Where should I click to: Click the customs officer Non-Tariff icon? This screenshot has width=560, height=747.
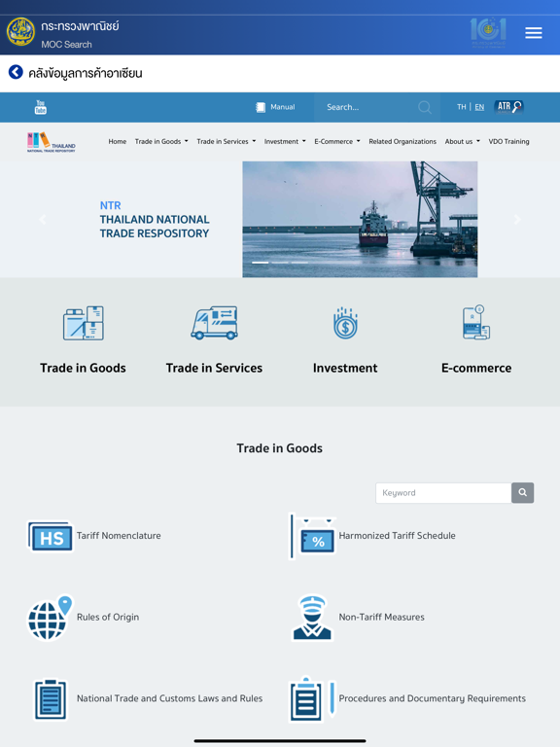point(312,618)
